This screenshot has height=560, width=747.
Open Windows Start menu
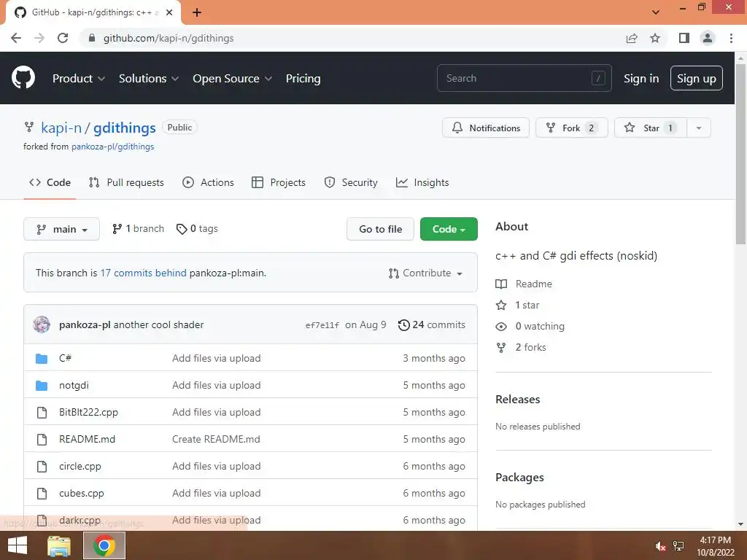(x=18, y=545)
